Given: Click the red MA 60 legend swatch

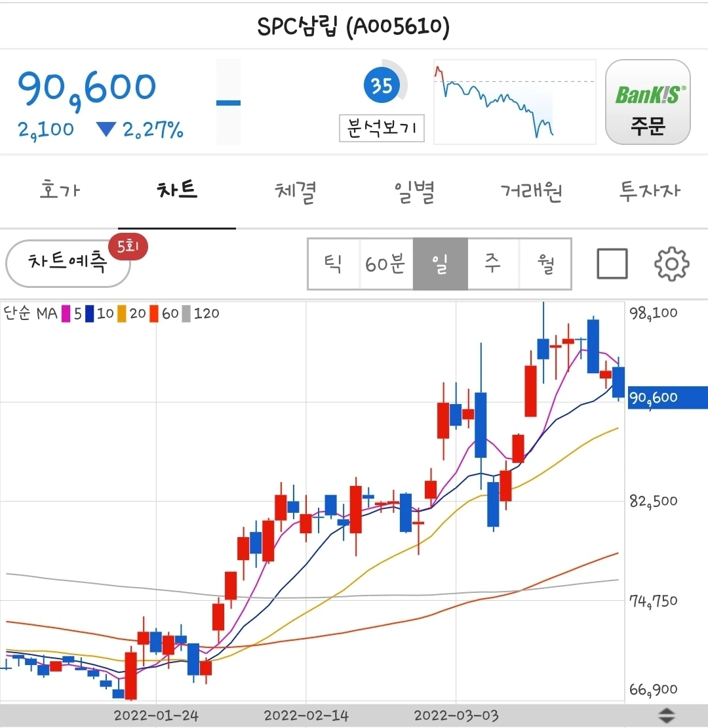Looking at the screenshot, I should (x=153, y=313).
